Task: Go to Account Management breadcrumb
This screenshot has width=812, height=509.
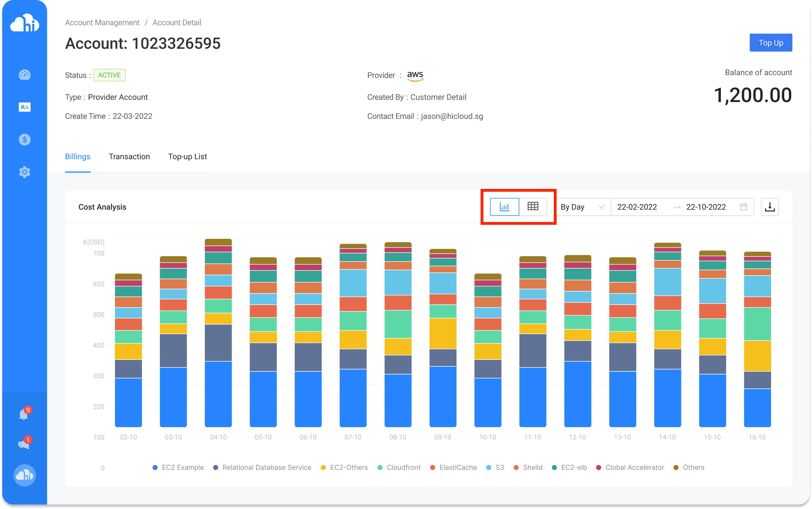Action: pyautogui.click(x=102, y=22)
